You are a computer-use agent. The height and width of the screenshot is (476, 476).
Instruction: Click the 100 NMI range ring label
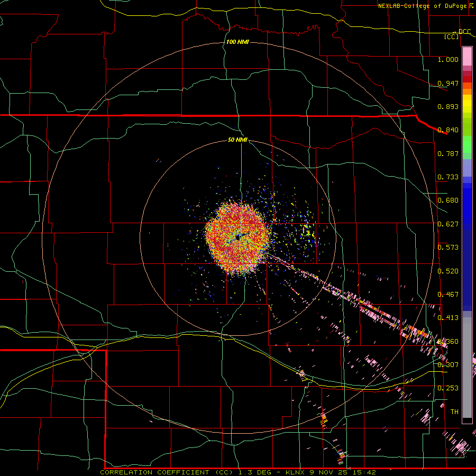[237, 42]
